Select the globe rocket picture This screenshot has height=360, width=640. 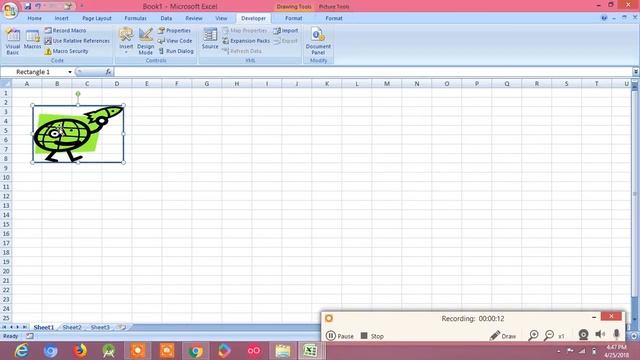tap(78, 134)
